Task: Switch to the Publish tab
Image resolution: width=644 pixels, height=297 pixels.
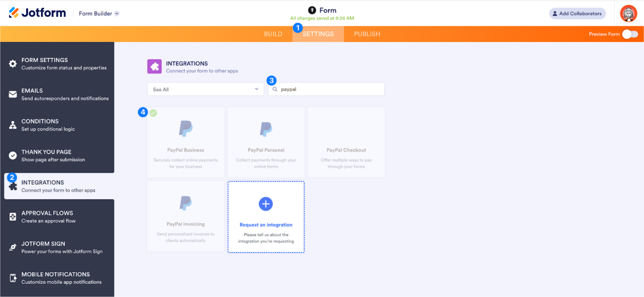Action: (367, 34)
